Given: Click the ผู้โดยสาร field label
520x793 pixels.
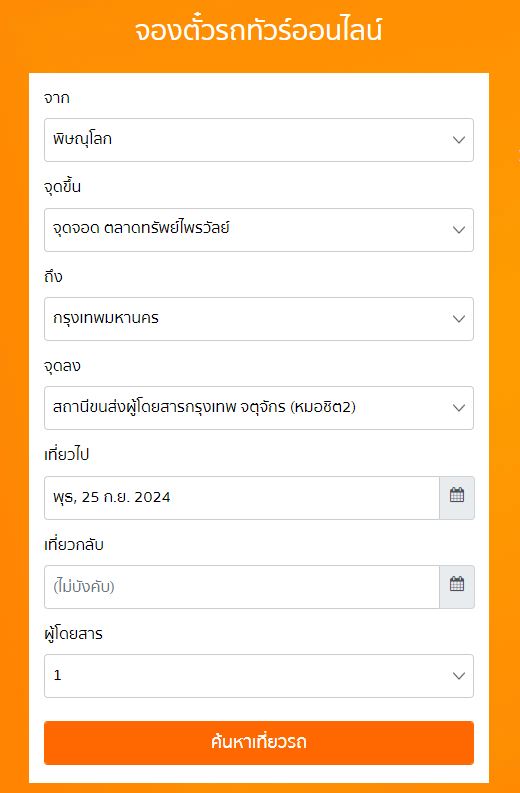Looking at the screenshot, I should (73, 633).
